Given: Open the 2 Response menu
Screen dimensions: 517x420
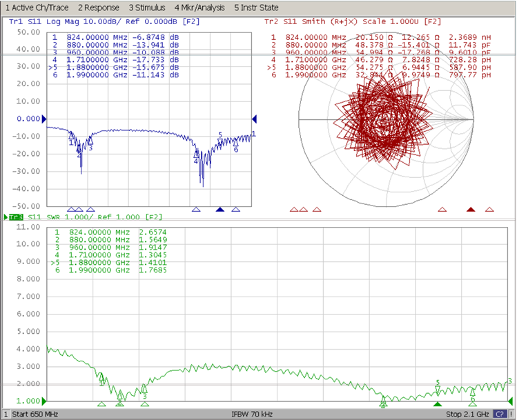Looking at the screenshot, I should coord(99,8).
